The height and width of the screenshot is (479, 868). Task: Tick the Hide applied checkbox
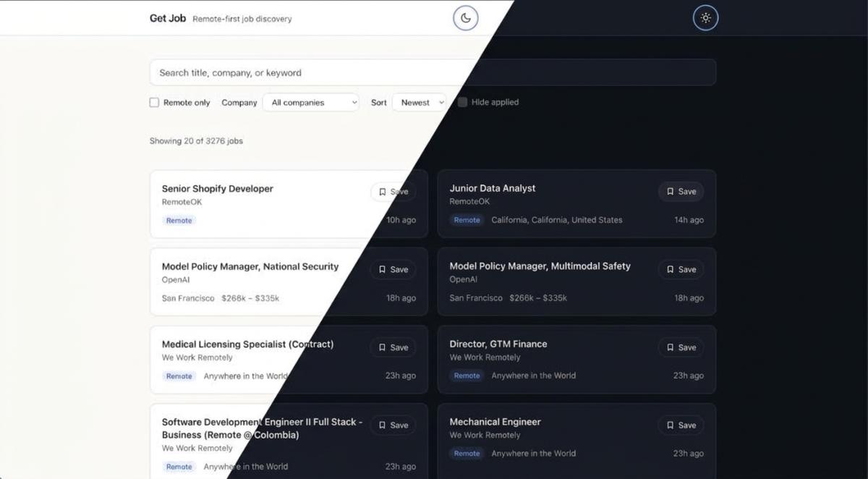[462, 102]
